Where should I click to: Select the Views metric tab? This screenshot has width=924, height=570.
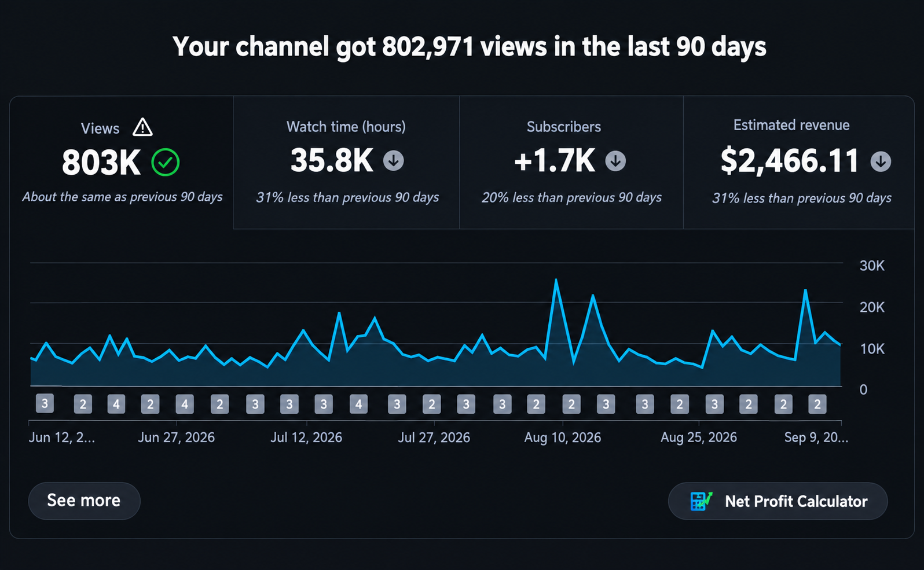pos(122,163)
